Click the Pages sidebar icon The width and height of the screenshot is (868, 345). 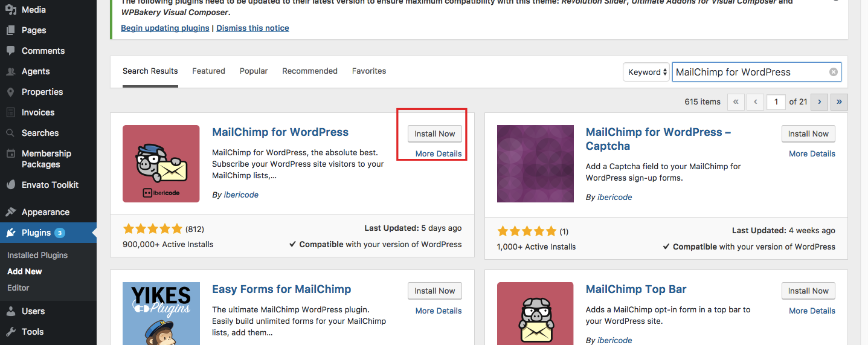[10, 30]
